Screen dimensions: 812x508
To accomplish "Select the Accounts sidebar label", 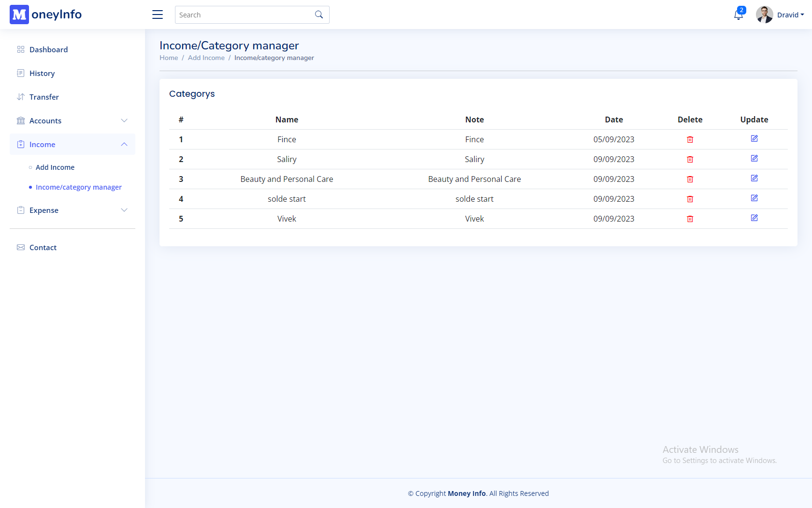I will coord(45,121).
